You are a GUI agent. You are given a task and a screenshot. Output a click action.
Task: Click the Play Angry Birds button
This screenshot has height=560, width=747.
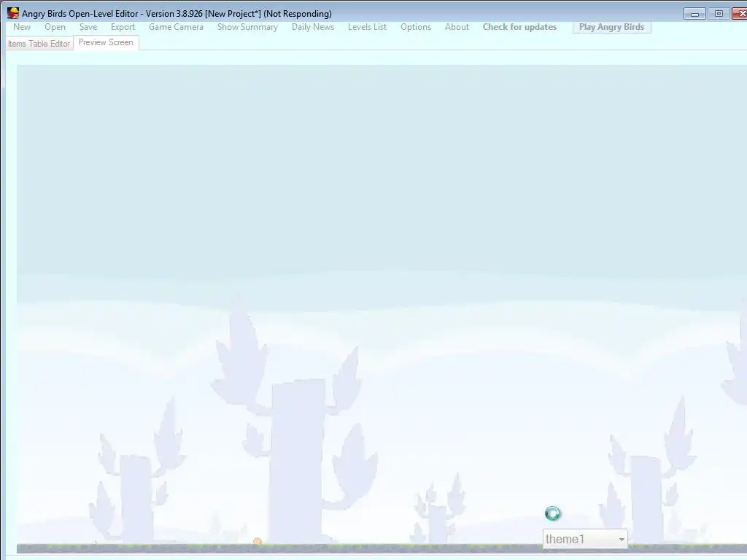[x=612, y=27]
